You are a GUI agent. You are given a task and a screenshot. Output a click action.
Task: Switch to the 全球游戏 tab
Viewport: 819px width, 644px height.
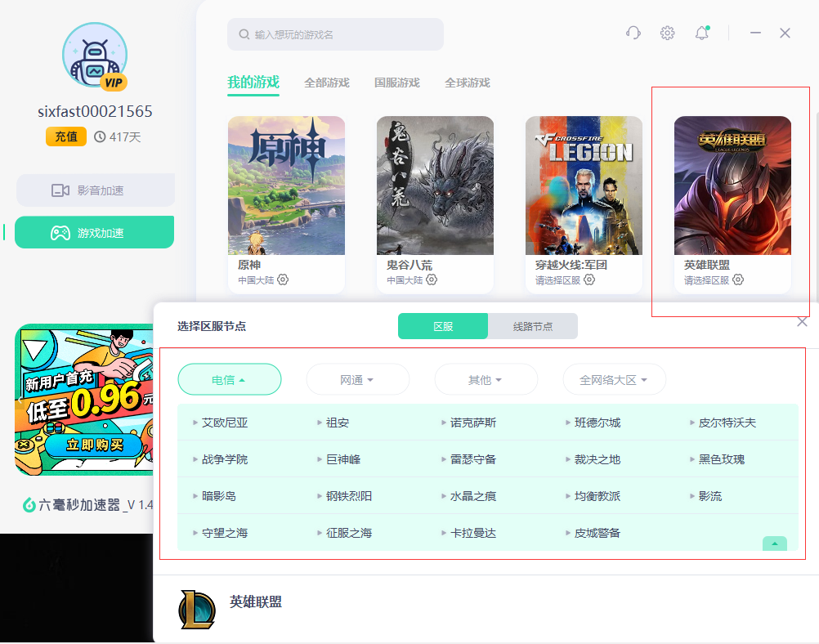467,83
